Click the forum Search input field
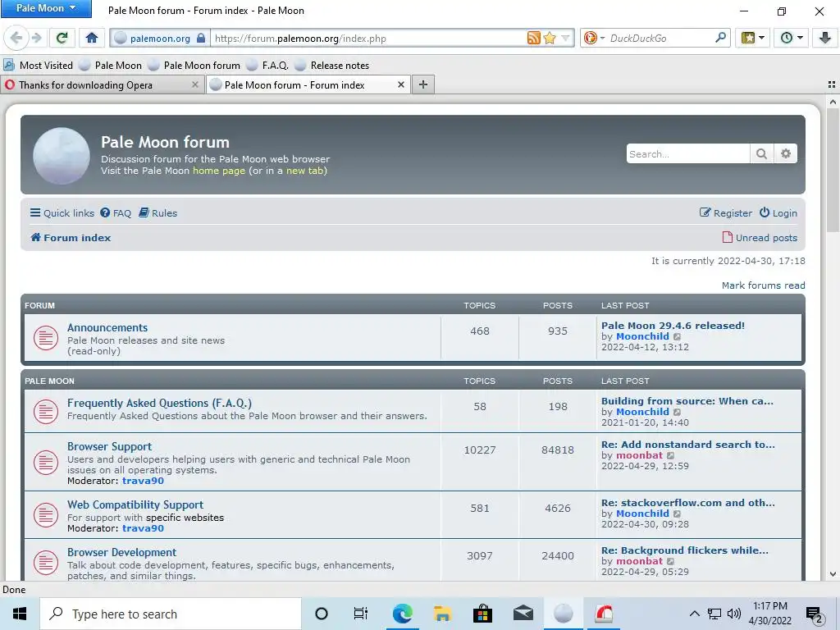This screenshot has height=630, width=840. [x=688, y=153]
